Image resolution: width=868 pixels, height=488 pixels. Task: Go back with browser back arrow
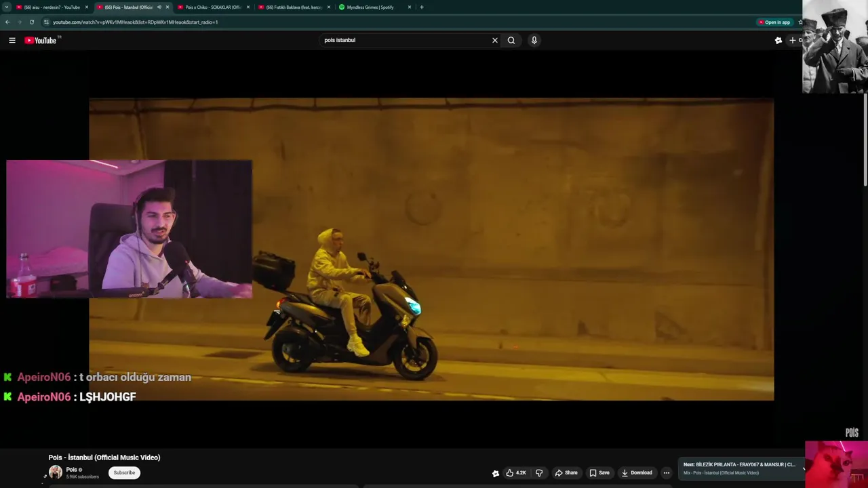click(7, 22)
